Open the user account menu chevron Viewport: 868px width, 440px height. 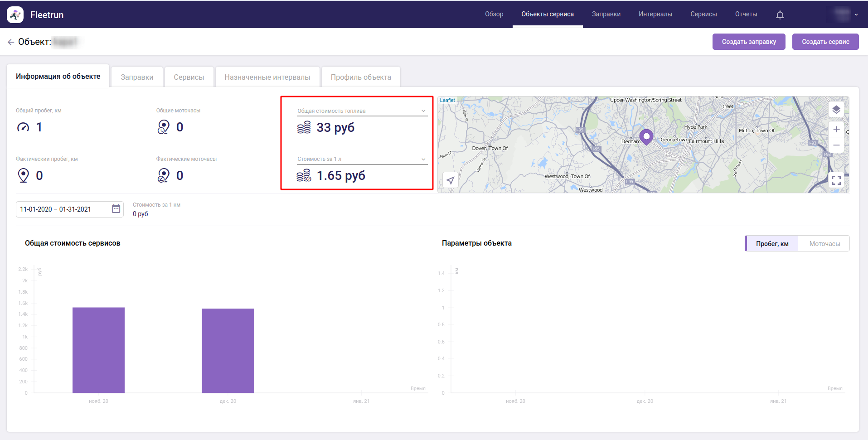(856, 15)
